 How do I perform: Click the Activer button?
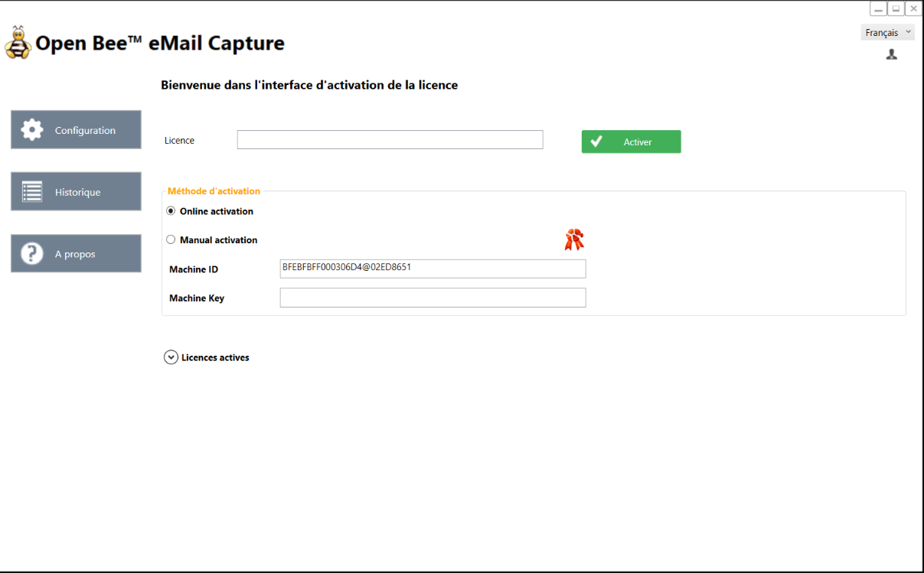631,142
